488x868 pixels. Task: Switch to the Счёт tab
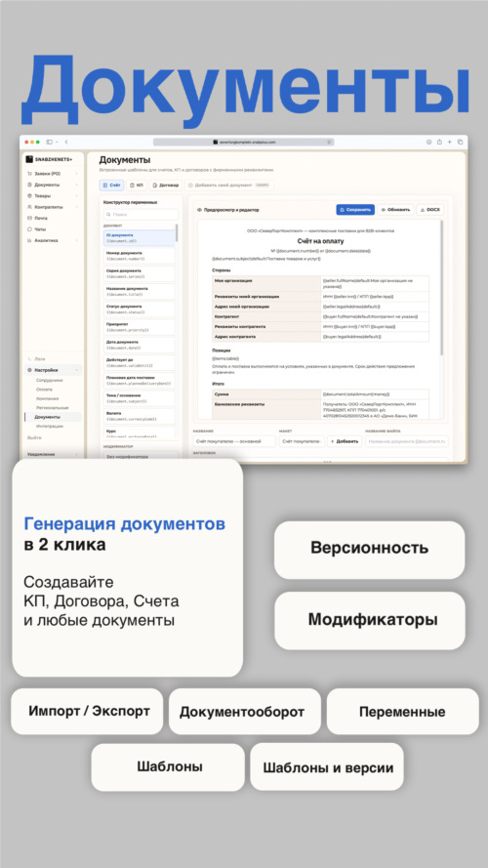112,186
